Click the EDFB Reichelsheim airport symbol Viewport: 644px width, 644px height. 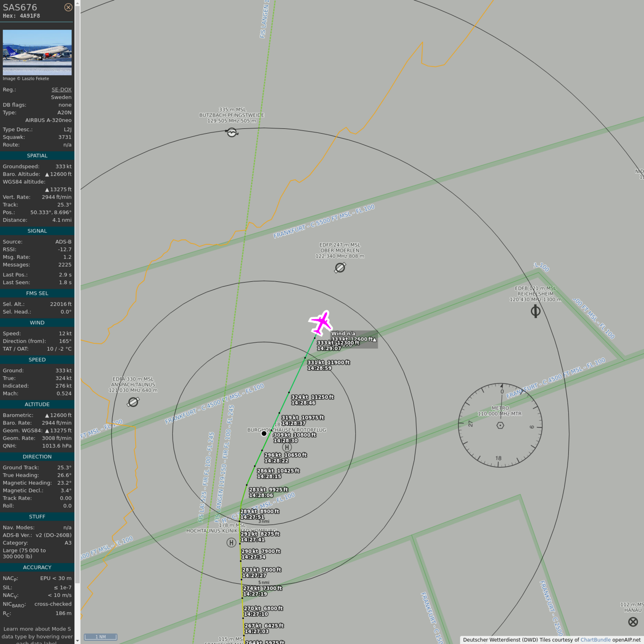pos(535,311)
